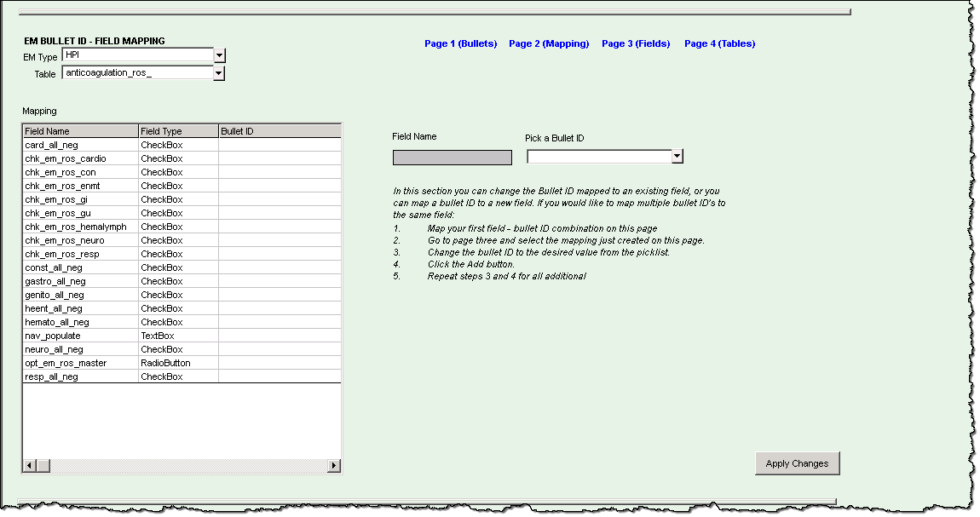The height and width of the screenshot is (517, 980).
Task: Click the Apply Changes button
Action: (x=797, y=463)
